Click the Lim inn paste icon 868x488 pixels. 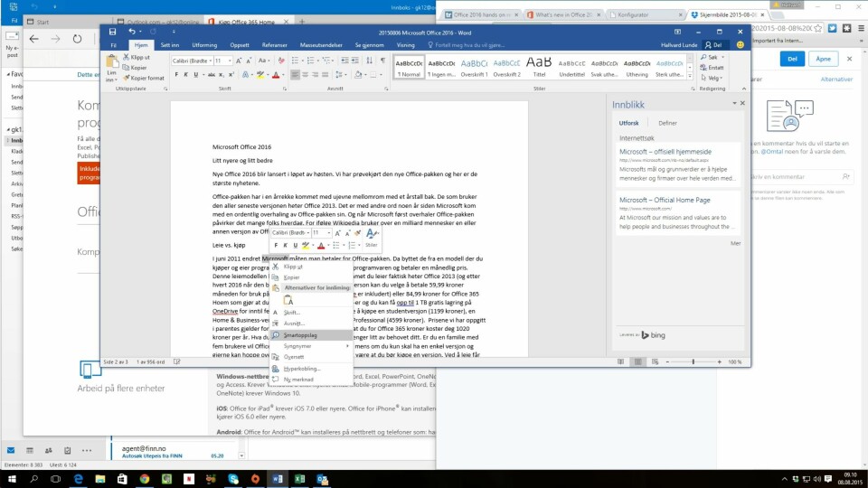pyautogui.click(x=110, y=63)
